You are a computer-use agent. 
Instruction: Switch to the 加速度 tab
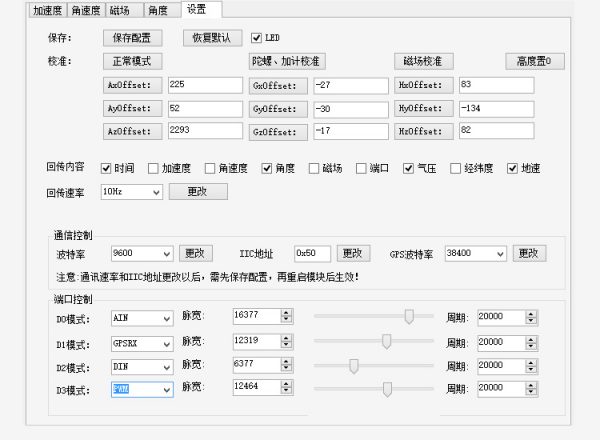click(48, 11)
